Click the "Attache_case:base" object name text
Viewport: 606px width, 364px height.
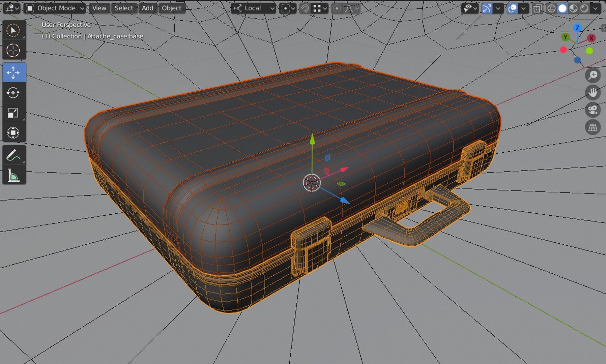pos(115,36)
